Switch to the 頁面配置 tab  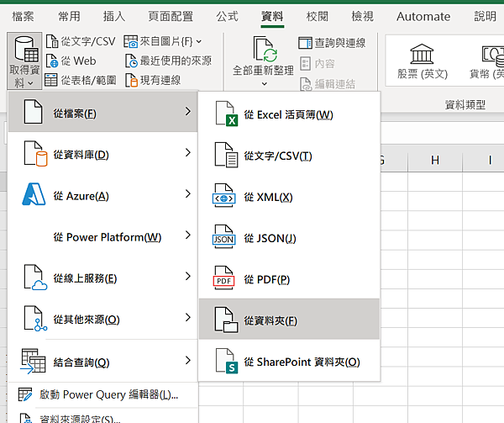[171, 17]
